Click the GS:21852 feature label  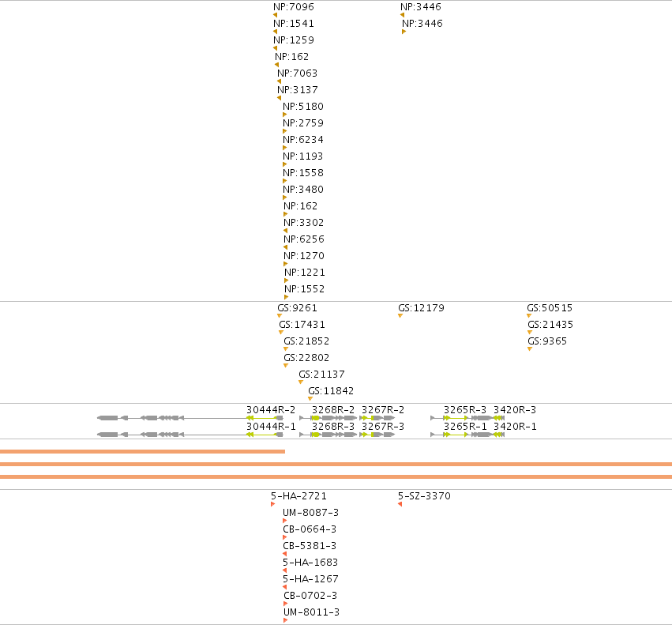coord(306,341)
